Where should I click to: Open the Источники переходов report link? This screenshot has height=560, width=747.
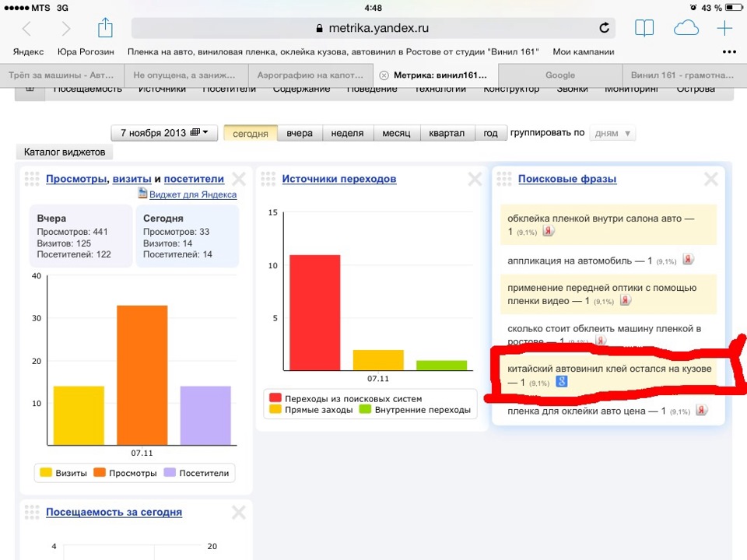(339, 179)
